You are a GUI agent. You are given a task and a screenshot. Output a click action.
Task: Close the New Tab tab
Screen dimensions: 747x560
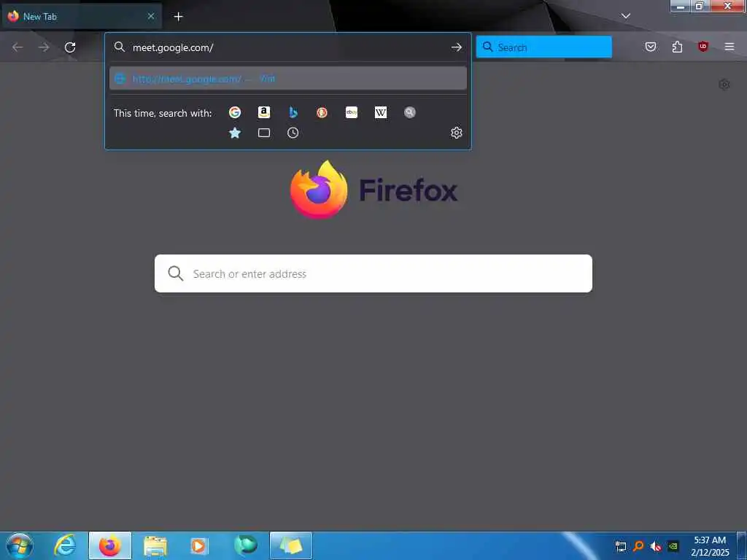(151, 16)
